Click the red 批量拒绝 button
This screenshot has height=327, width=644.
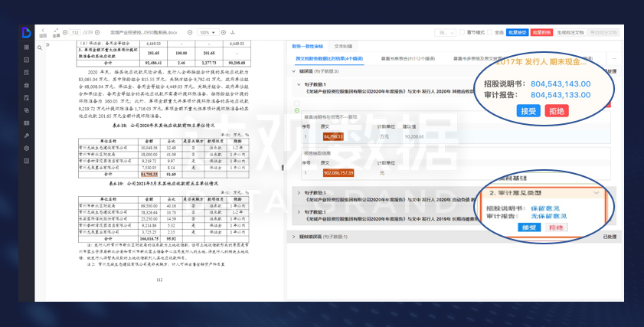[541, 32]
